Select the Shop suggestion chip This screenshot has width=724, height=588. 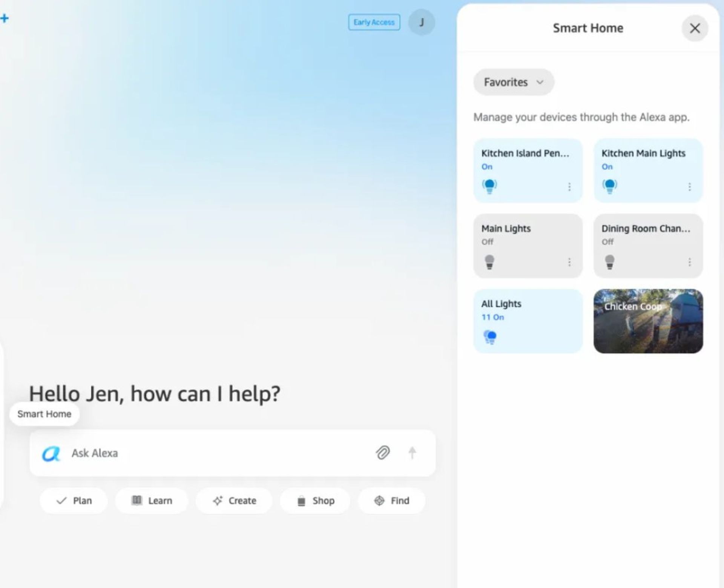(x=315, y=500)
